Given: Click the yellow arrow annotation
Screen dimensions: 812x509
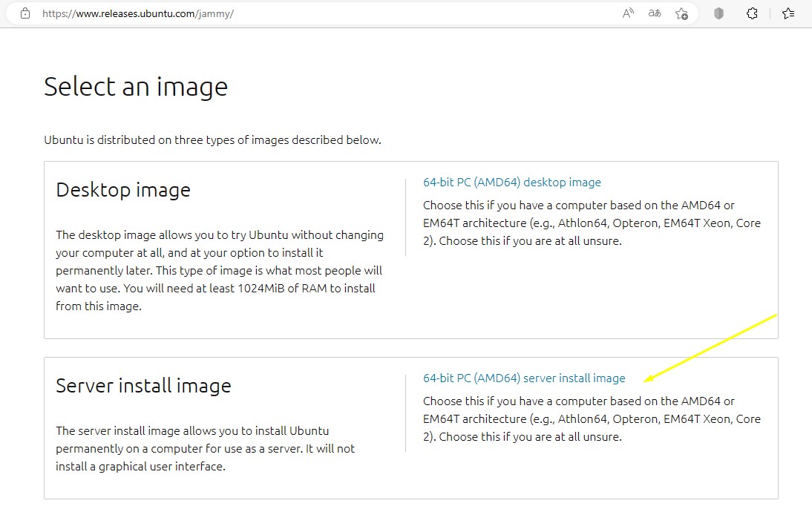Looking at the screenshot, I should coord(710,347).
